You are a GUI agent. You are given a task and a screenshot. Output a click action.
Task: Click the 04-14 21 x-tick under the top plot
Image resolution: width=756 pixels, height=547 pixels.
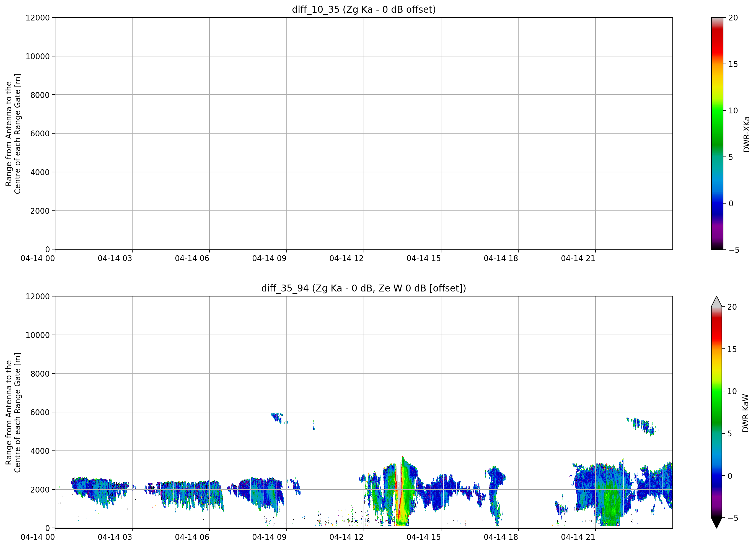578,259
